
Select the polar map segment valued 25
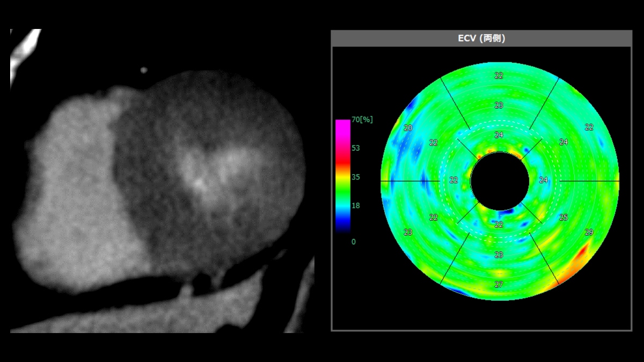563,218
